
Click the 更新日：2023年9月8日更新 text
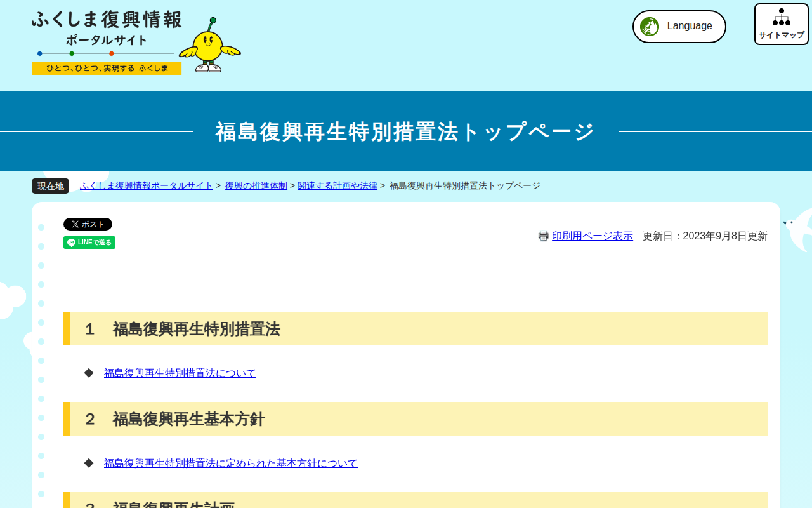(705, 236)
